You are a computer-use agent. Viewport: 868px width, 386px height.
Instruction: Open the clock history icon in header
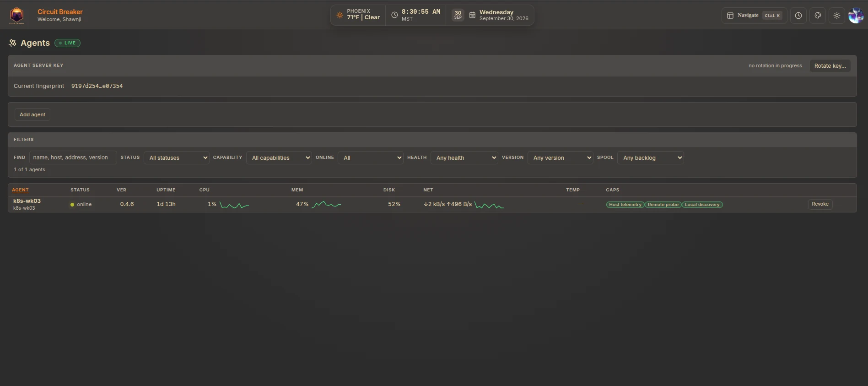coord(798,16)
